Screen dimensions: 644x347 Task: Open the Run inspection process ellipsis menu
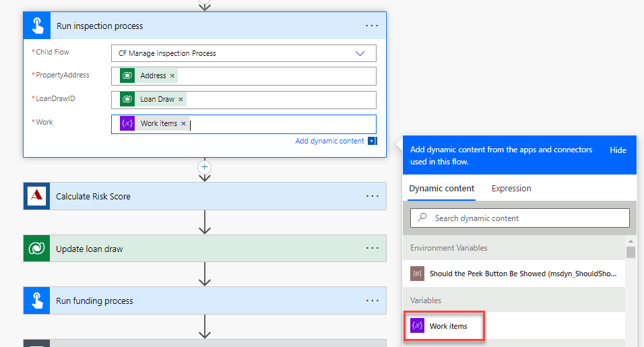[372, 26]
